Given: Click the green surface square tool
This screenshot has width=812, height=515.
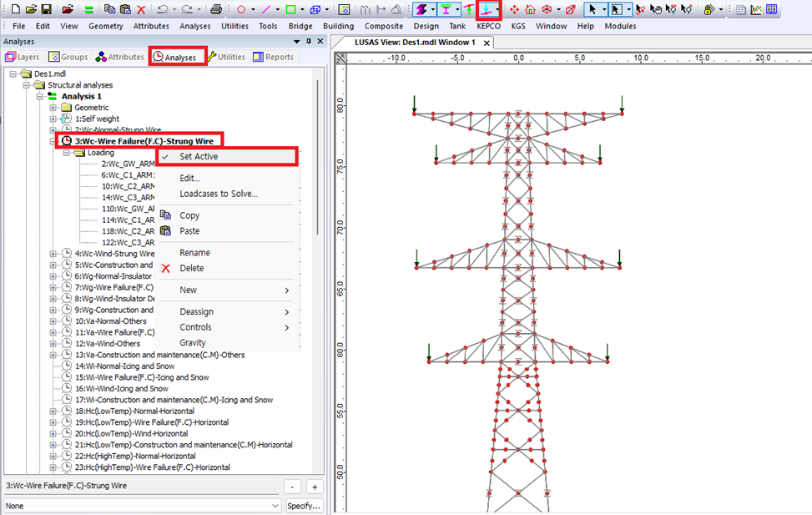Looking at the screenshot, I should point(290,9).
